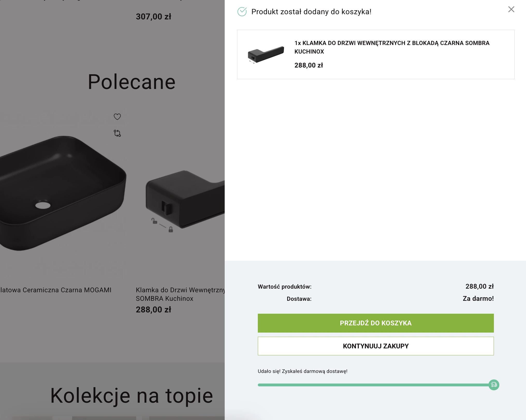Screen dimensions: 526x420
Task: Click the Polecane section heading
Action: coord(131,82)
